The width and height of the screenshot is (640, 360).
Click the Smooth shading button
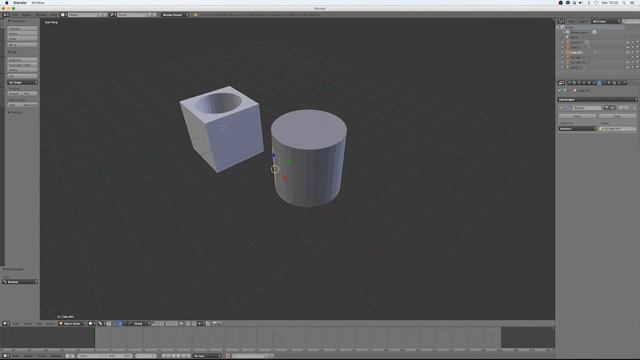pyautogui.click(x=15, y=93)
